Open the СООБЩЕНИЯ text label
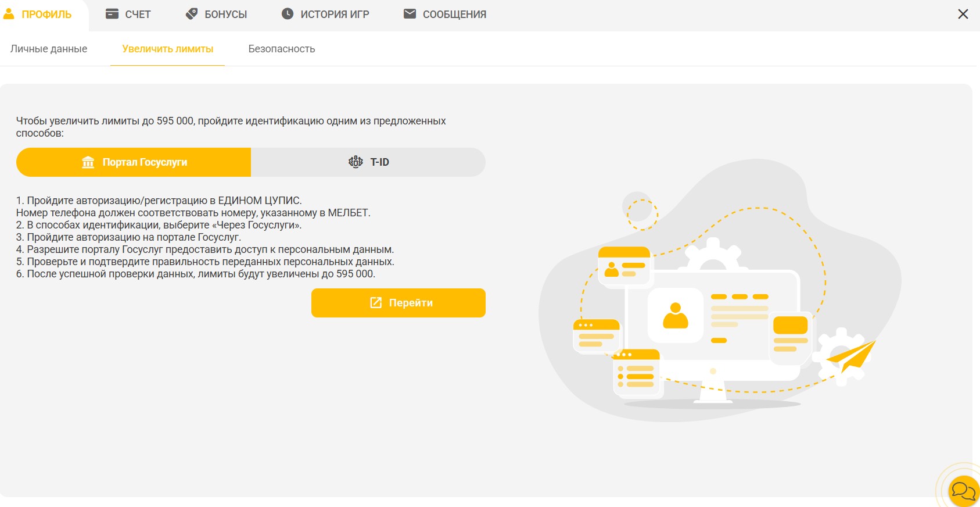The width and height of the screenshot is (980, 507). pyautogui.click(x=454, y=15)
